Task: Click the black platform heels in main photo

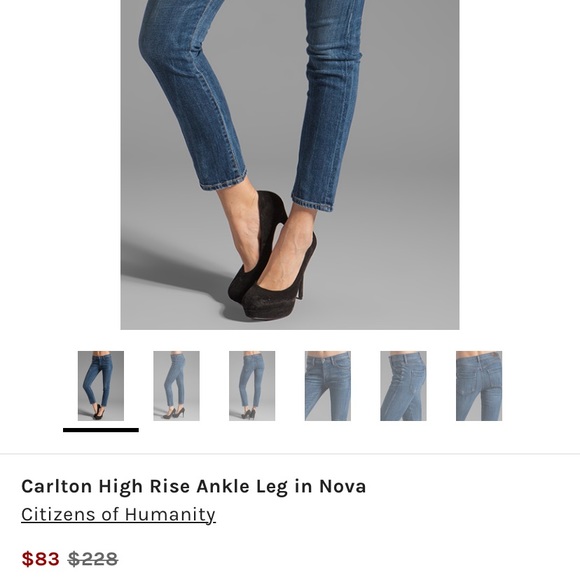Action: pyautogui.click(x=273, y=259)
